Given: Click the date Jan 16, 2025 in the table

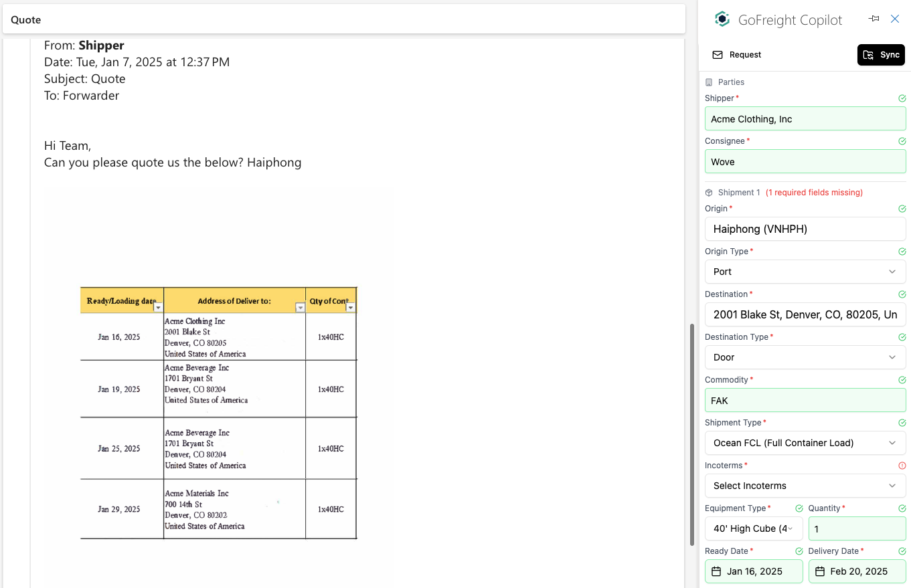Looking at the screenshot, I should pyautogui.click(x=119, y=337).
